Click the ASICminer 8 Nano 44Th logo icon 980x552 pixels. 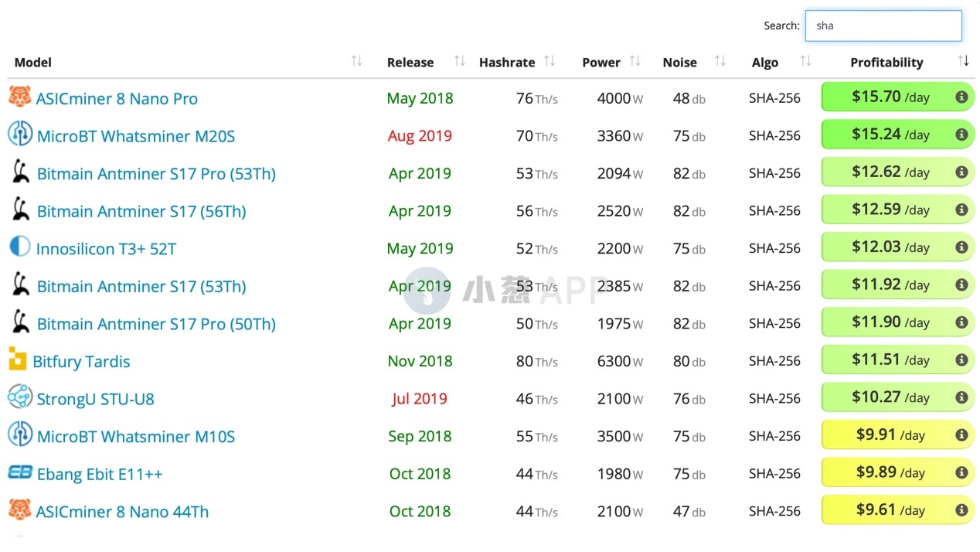click(x=20, y=509)
